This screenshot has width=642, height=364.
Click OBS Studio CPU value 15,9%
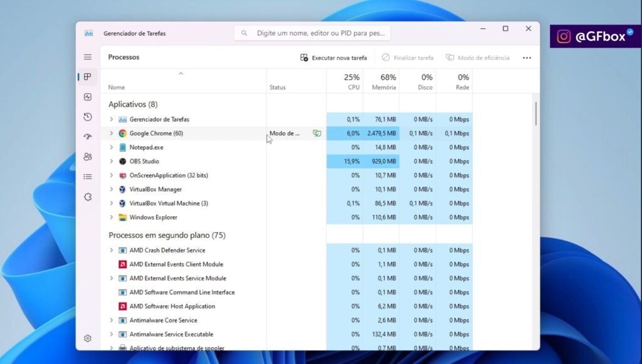point(352,161)
